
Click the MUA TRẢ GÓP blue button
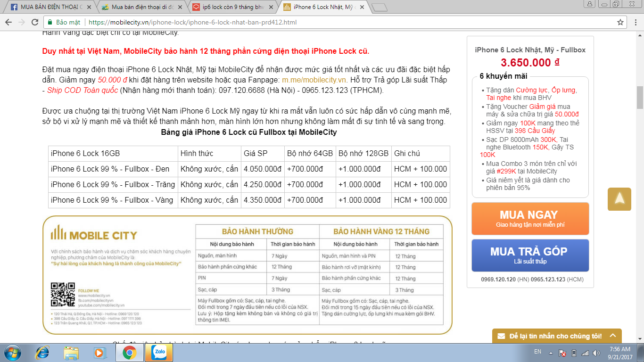click(x=530, y=255)
